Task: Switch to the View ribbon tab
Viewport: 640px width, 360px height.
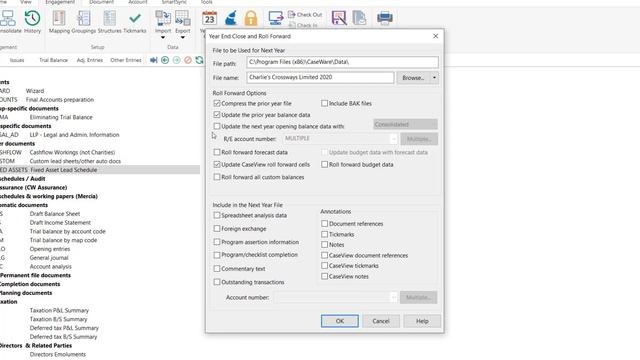Action: pyautogui.click(x=25, y=2)
